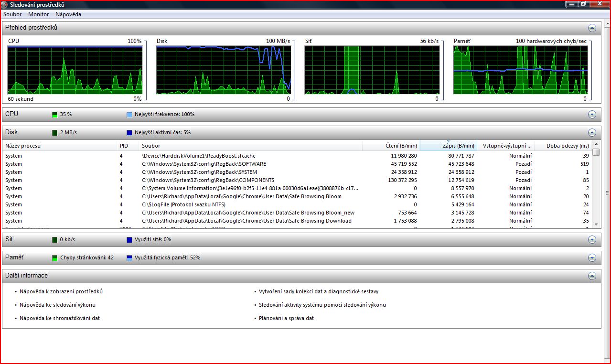Open Vytvoření sady kolekcí dat link
Screen dimensions: 611x364
point(319,291)
